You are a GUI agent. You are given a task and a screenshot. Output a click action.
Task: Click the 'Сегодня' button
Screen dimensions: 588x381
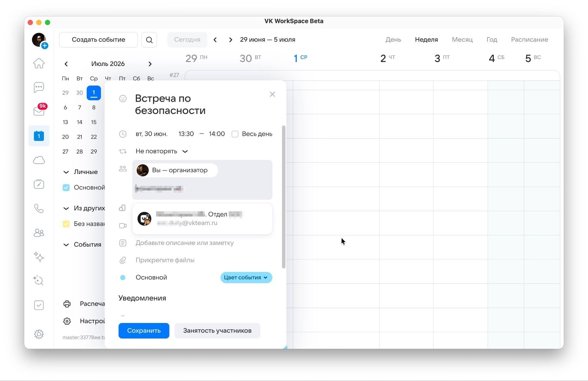(187, 40)
